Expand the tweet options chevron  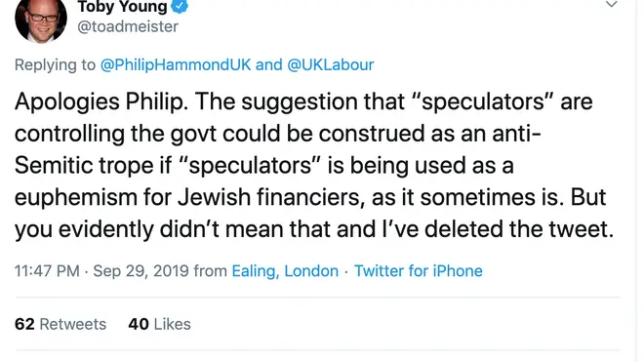click(x=612, y=5)
